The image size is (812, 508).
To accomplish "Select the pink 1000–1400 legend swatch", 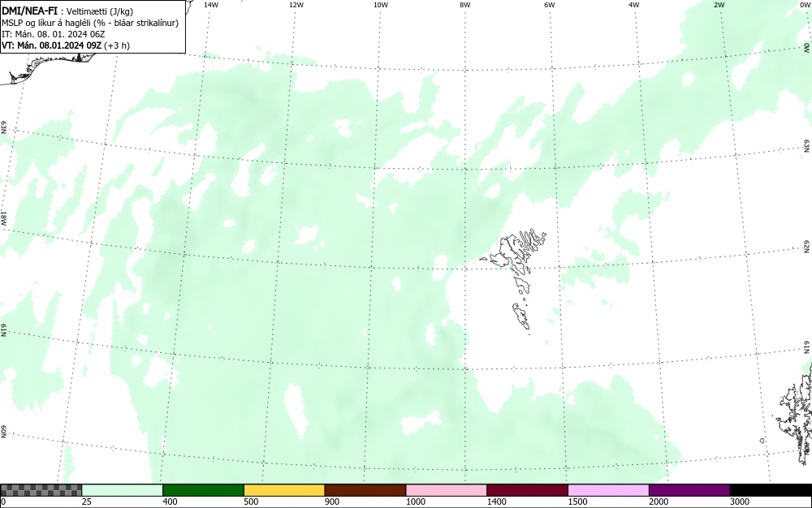I will point(447,490).
